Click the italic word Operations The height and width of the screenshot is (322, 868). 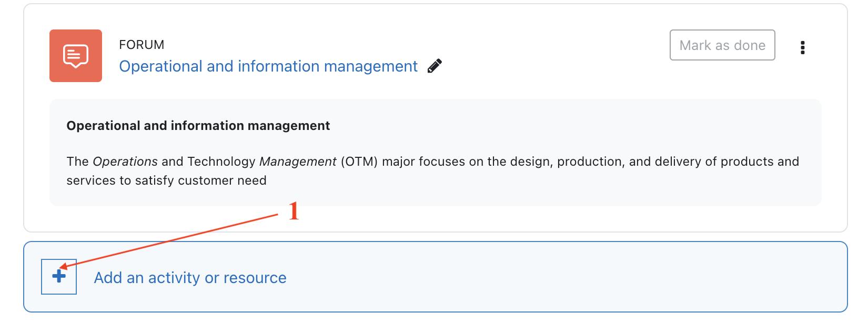125,162
